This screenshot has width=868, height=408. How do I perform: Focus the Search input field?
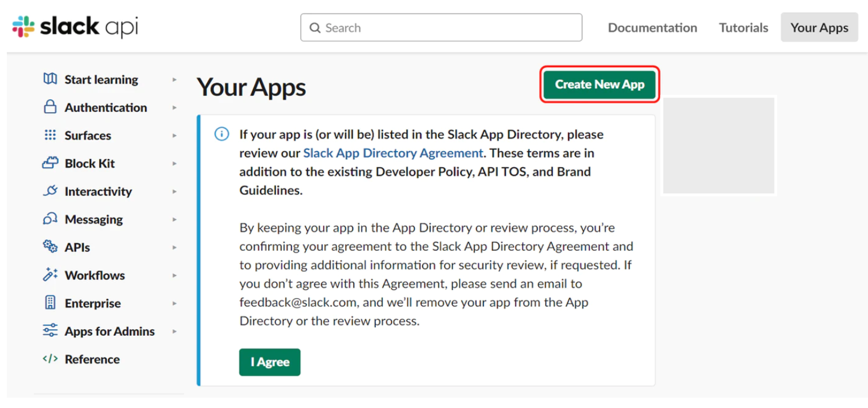click(441, 27)
